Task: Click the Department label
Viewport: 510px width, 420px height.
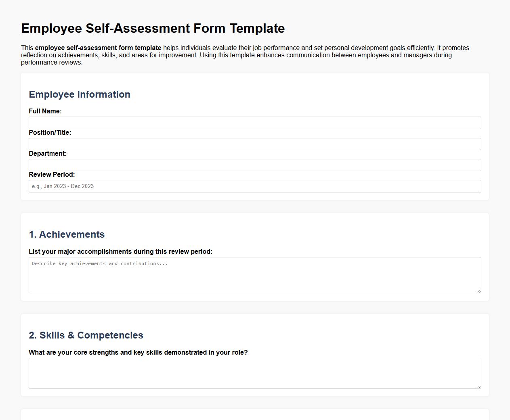Action: pos(48,153)
